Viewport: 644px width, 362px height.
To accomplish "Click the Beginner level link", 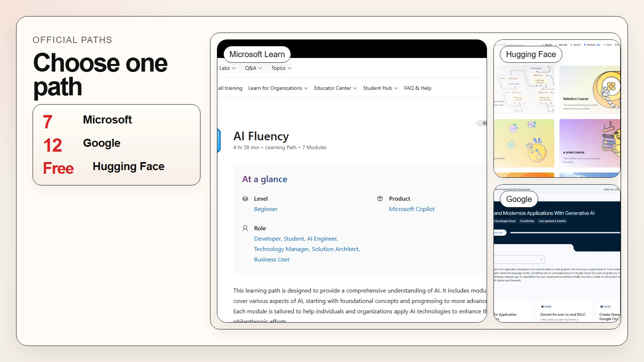I will click(x=266, y=209).
